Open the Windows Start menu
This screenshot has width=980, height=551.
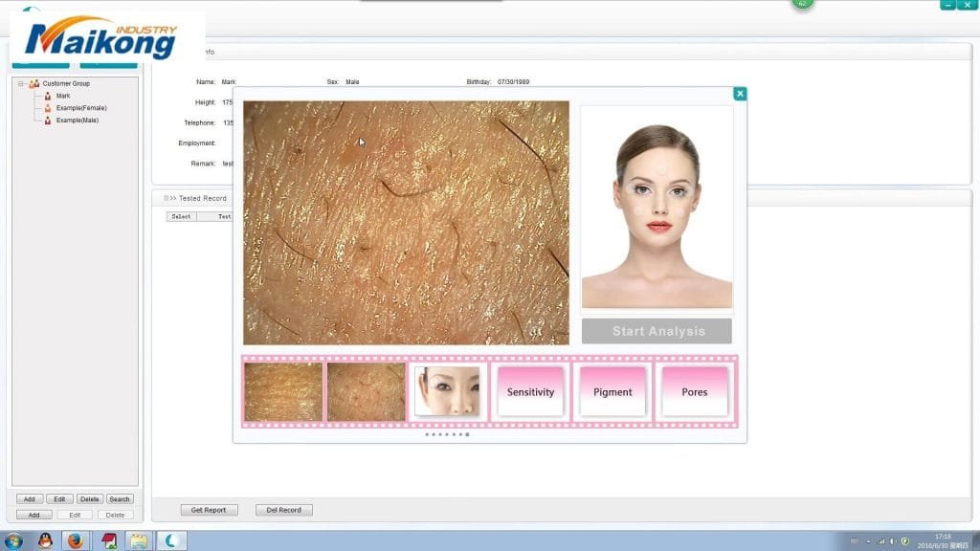[13, 541]
